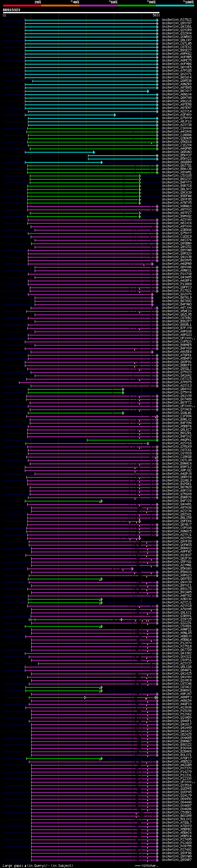Open hit UniRef100_Q2V2R9

point(177,30)
